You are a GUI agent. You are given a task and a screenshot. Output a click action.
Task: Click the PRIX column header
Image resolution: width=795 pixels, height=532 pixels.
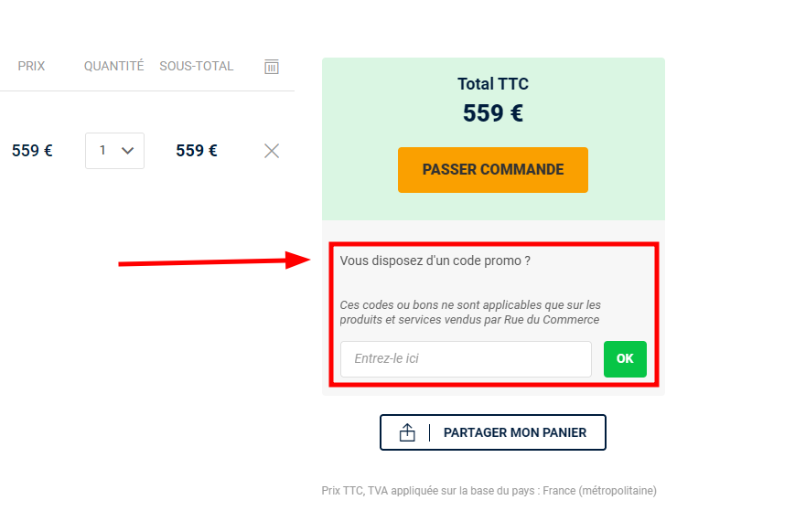pos(31,66)
